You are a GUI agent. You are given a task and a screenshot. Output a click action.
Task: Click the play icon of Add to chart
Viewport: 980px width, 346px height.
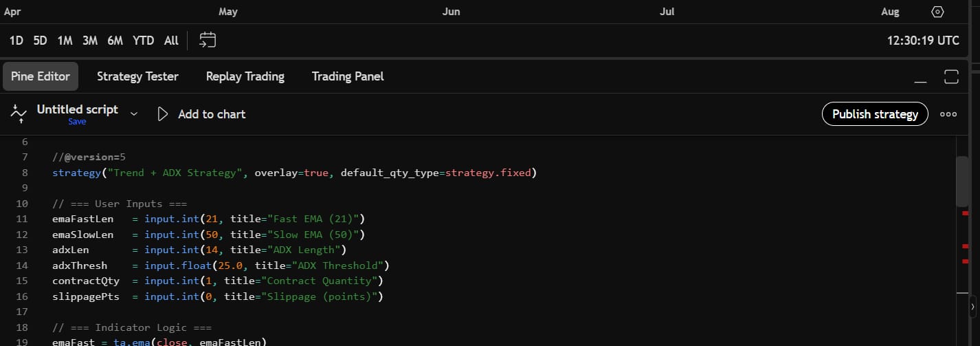[163, 114]
